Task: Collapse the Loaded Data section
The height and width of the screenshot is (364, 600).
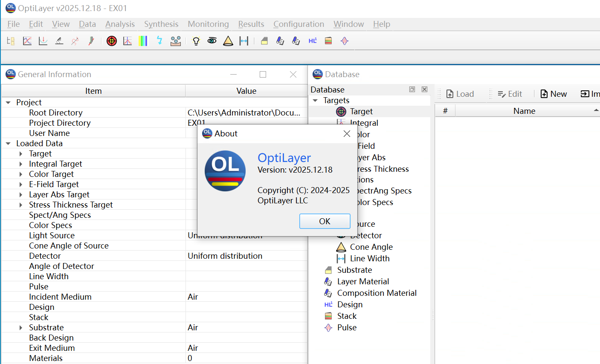Action: click(8, 144)
